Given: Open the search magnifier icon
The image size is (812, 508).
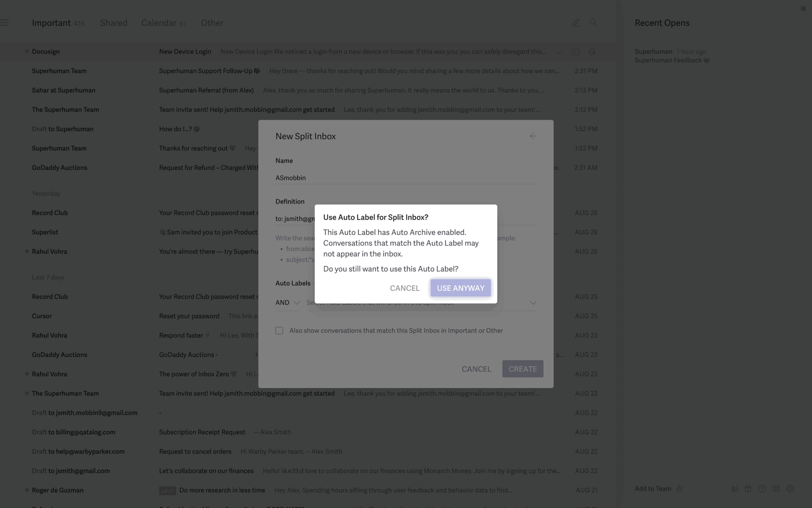Looking at the screenshot, I should [x=593, y=23].
